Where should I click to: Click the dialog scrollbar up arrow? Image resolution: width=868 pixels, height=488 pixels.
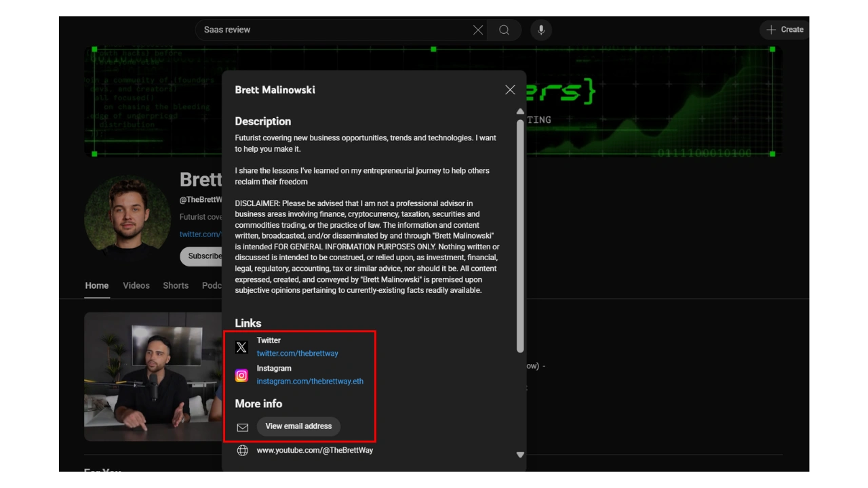tap(520, 111)
